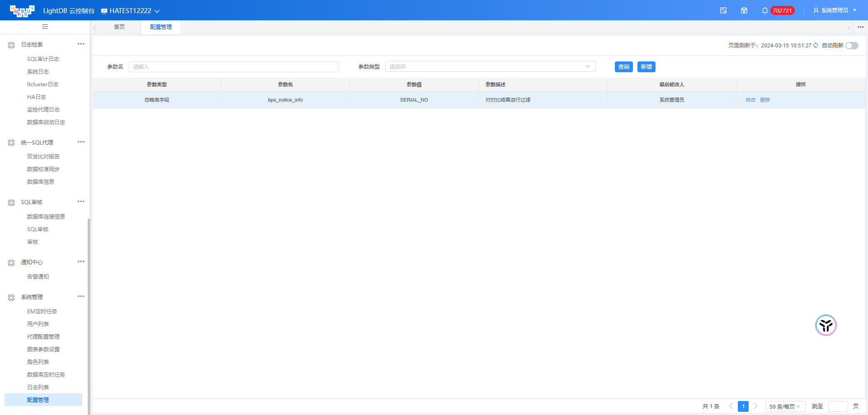Open more options for 统一SQL代理 group

tap(81, 142)
